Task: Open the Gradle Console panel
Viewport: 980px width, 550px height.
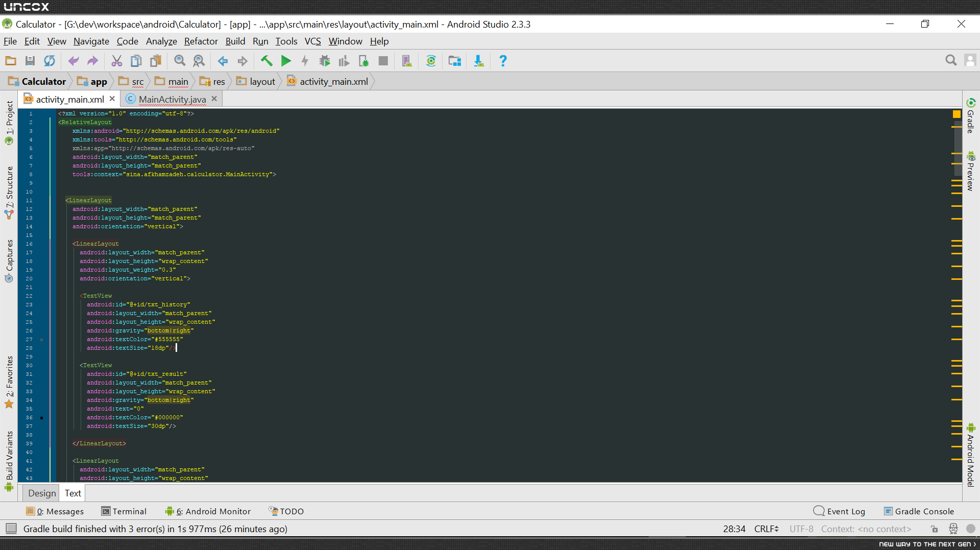Action: coord(919,511)
